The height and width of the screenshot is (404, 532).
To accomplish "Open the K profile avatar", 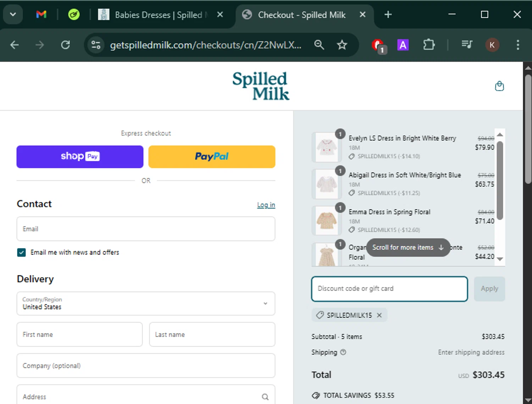I will click(492, 45).
